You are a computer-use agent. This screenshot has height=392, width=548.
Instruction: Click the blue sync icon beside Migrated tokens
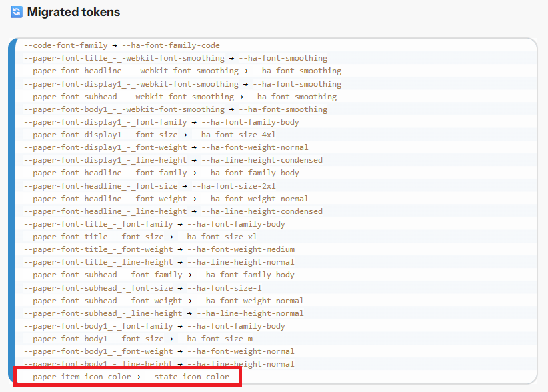(17, 12)
